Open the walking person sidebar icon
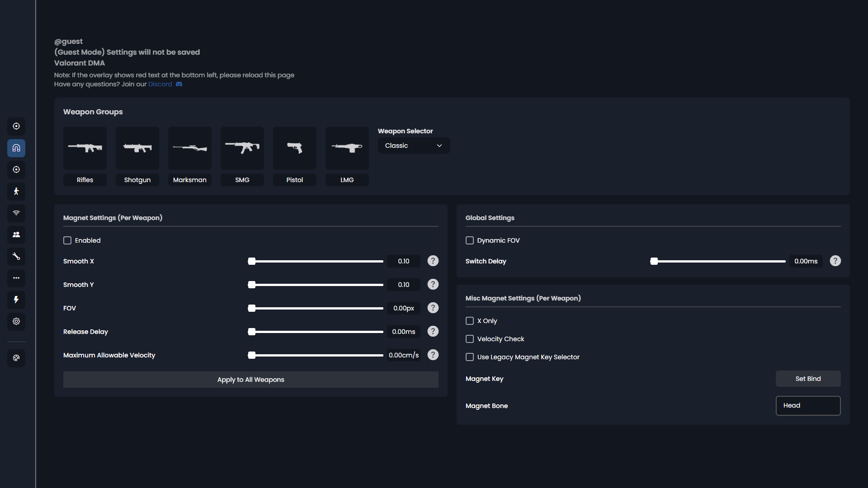The height and width of the screenshot is (488, 868). (x=16, y=192)
